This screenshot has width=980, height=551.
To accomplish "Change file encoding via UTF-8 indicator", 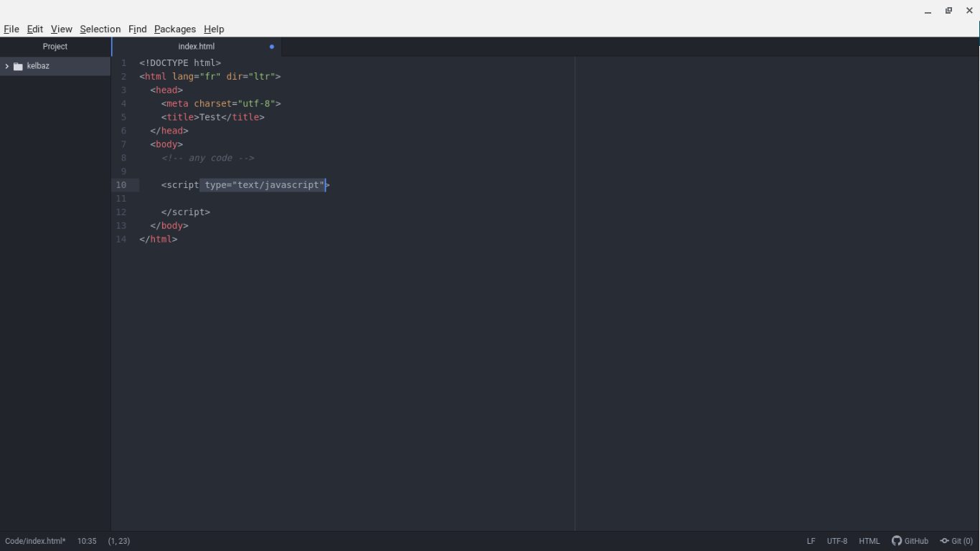I will point(837,541).
